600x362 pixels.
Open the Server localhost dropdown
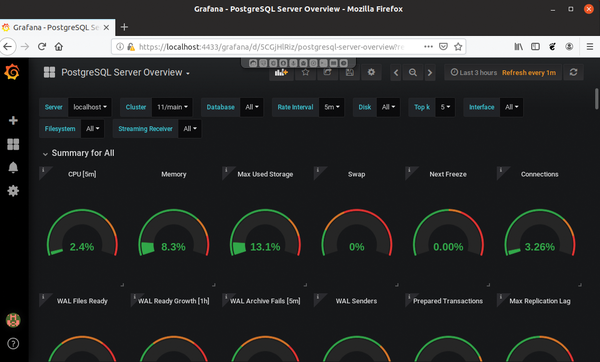point(90,107)
